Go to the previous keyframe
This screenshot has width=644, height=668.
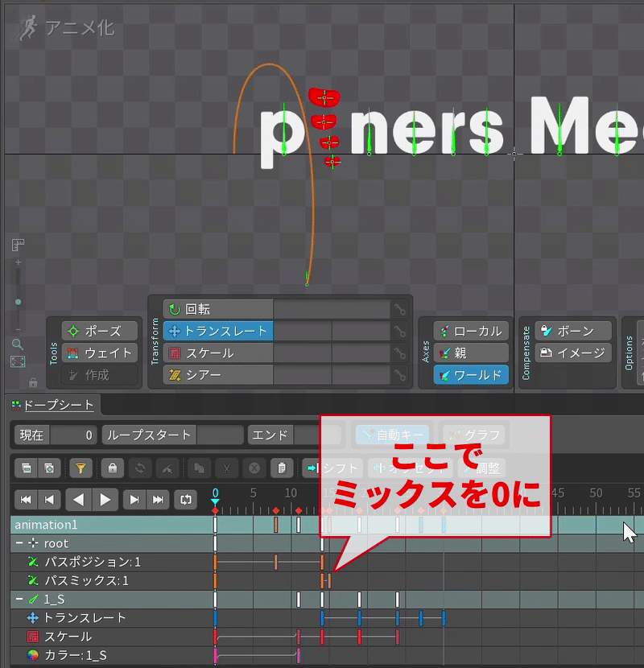coord(49,500)
